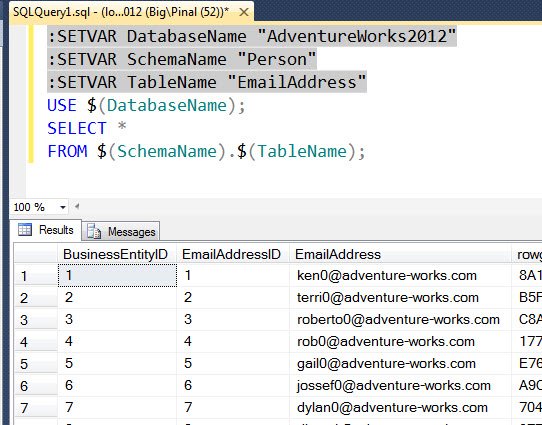
Task: Click $(SchemaName) variable in FROM clause
Action: click(x=161, y=151)
